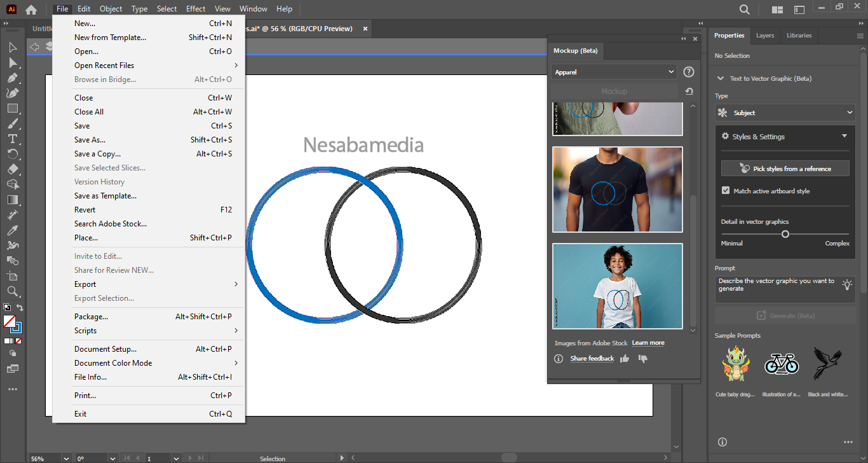Click the thumbs up feedback icon
868x463 pixels.
click(625, 359)
